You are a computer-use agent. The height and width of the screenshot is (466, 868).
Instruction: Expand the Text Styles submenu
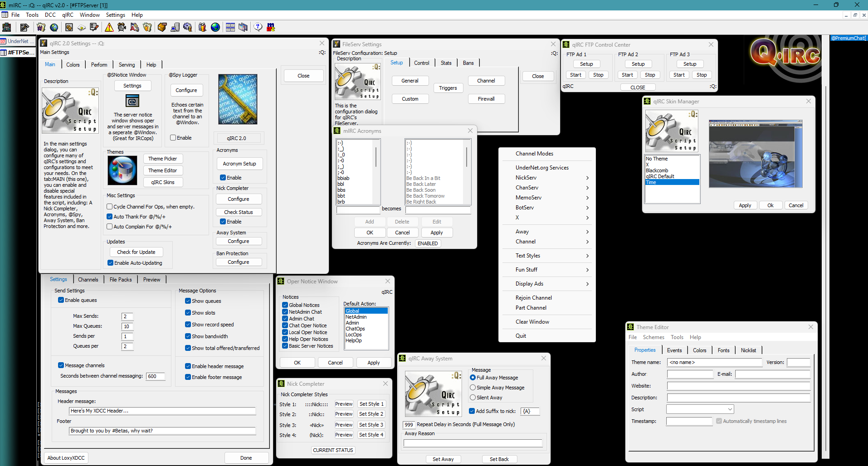point(547,256)
